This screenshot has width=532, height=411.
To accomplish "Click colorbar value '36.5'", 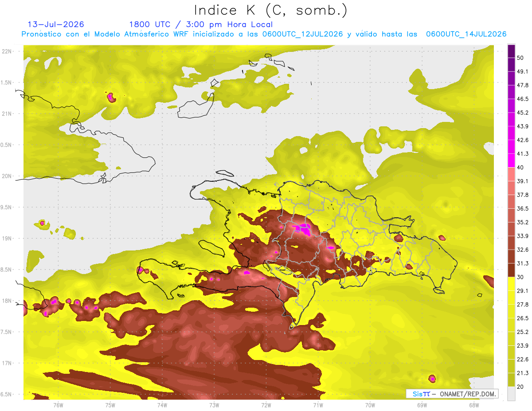I will [523, 208].
